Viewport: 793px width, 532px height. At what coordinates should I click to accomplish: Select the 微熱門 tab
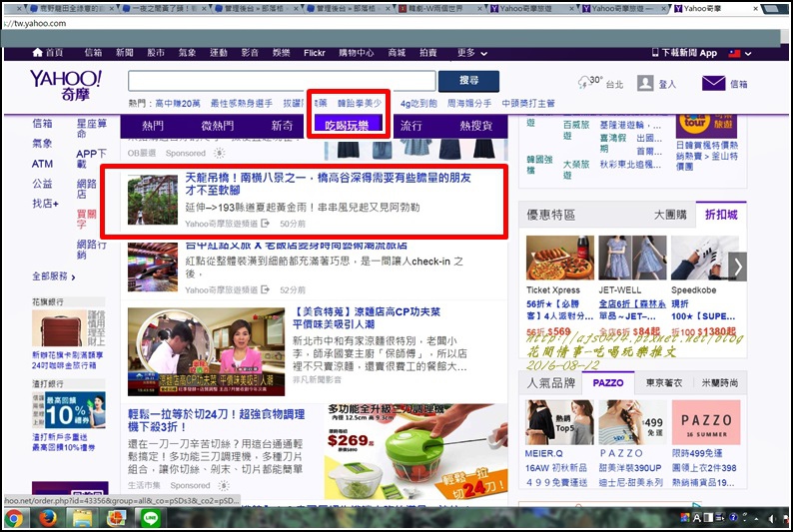click(218, 126)
